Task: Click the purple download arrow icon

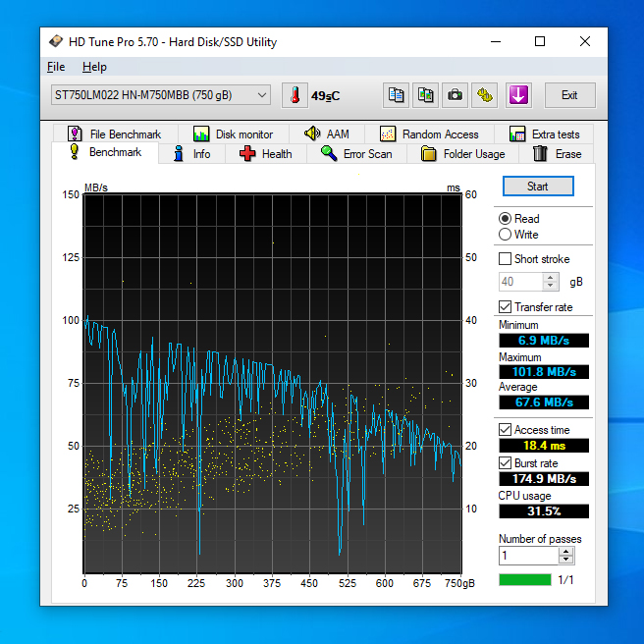Action: pyautogui.click(x=518, y=95)
